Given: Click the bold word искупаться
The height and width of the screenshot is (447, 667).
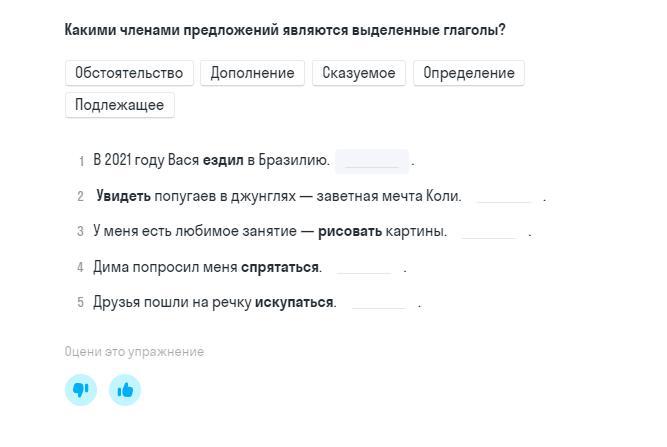Looking at the screenshot, I should tap(294, 302).
